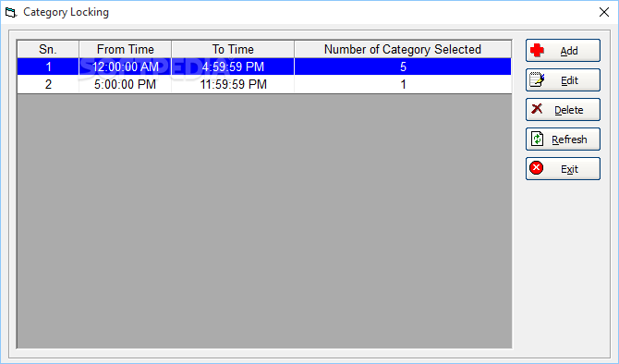The width and height of the screenshot is (619, 364).
Task: Click the To Time column header
Action: click(233, 49)
